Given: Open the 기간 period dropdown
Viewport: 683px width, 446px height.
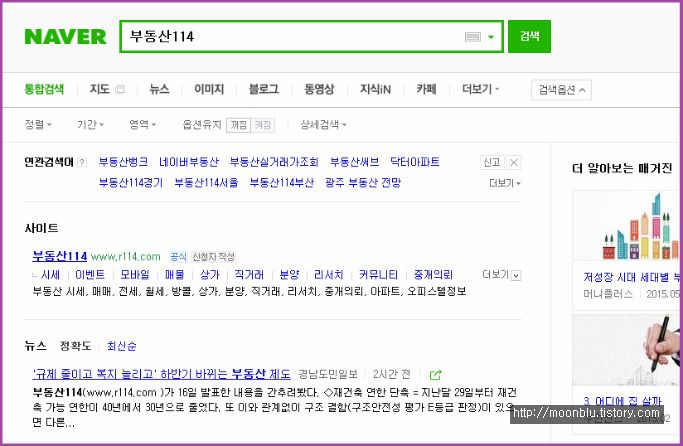Looking at the screenshot, I should [x=91, y=125].
